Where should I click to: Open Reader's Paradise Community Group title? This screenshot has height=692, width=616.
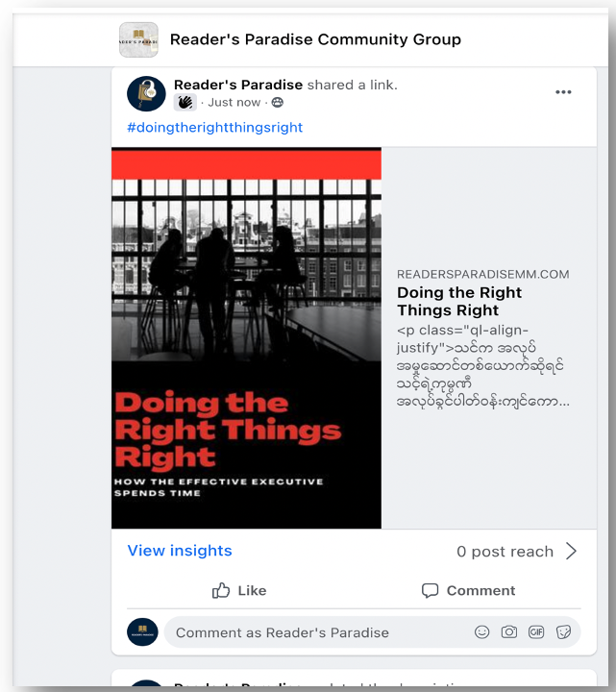[315, 39]
